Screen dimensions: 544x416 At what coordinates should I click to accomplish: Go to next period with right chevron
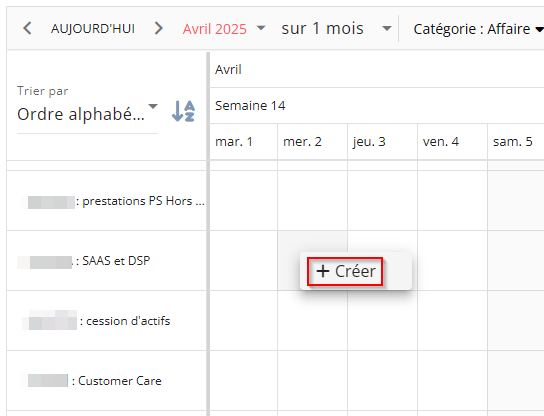[x=158, y=28]
